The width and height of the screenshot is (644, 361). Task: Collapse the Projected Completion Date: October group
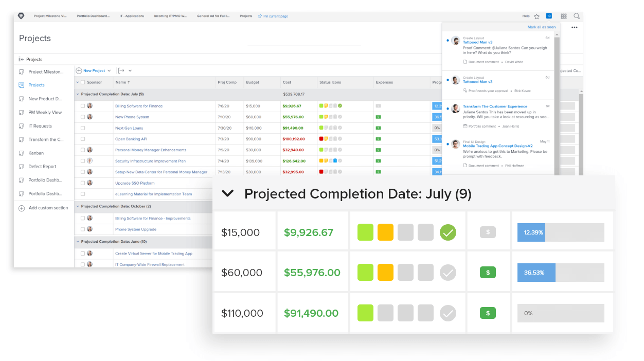tap(78, 207)
